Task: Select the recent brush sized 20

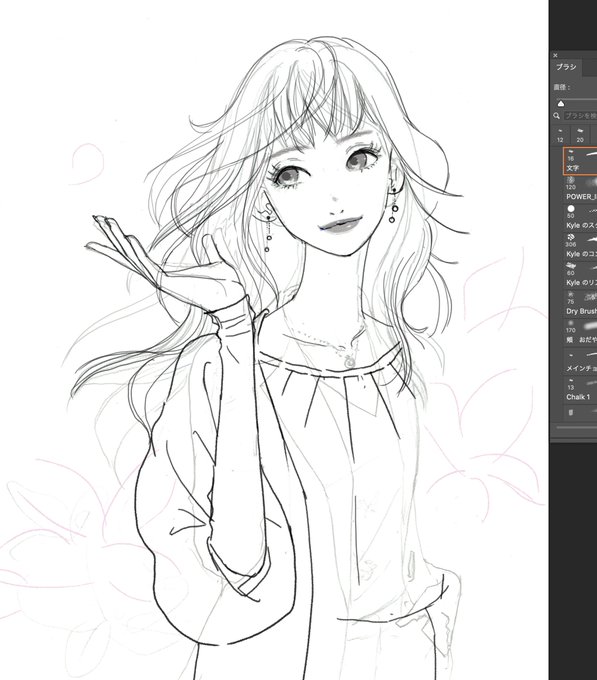Action: point(580,135)
